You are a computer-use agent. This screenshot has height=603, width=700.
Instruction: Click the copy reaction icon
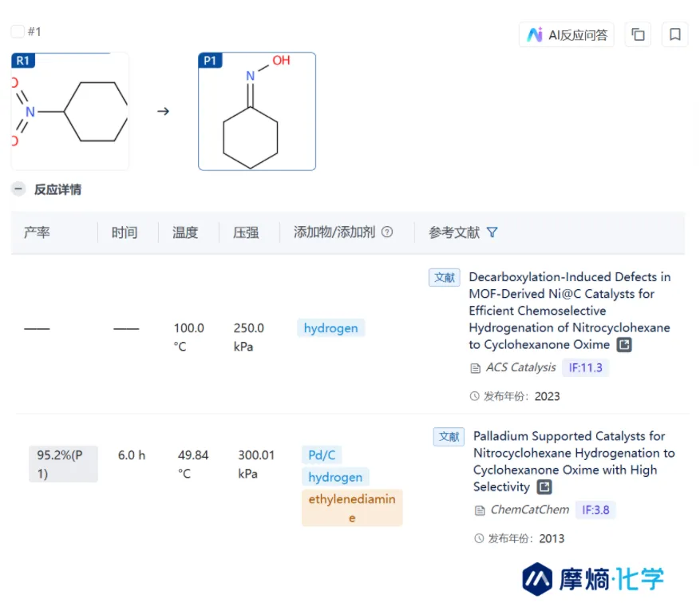point(638,34)
